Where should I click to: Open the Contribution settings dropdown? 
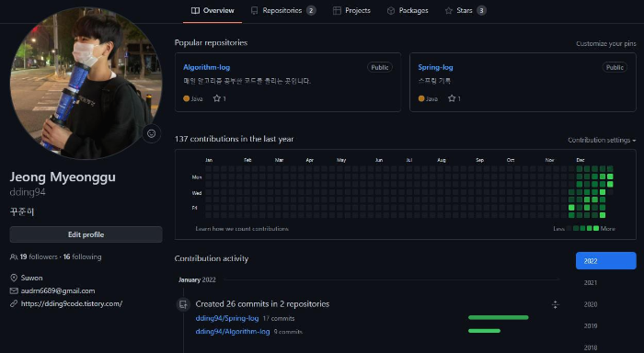click(602, 140)
